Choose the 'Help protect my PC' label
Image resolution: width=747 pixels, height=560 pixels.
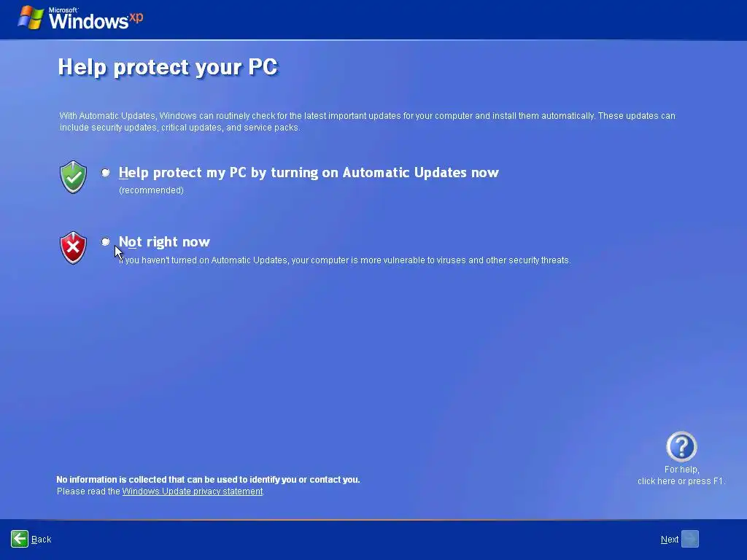point(309,172)
